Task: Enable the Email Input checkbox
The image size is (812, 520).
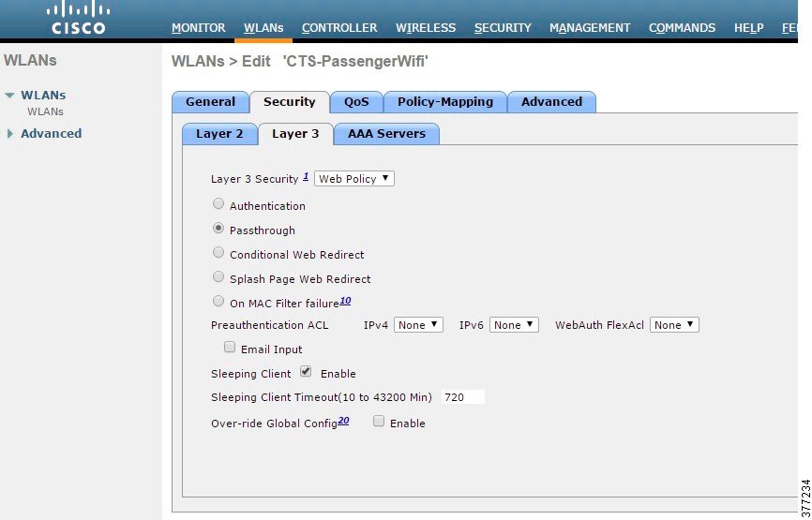Action: (x=230, y=348)
